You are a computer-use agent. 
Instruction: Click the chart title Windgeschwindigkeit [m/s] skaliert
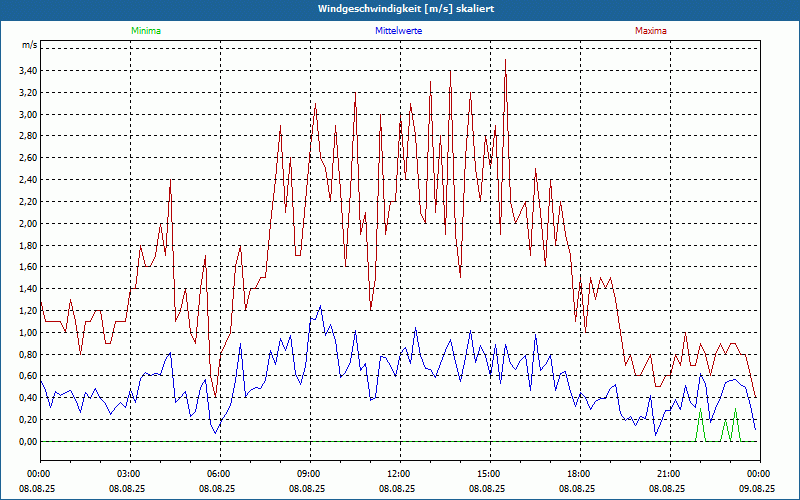(406, 9)
